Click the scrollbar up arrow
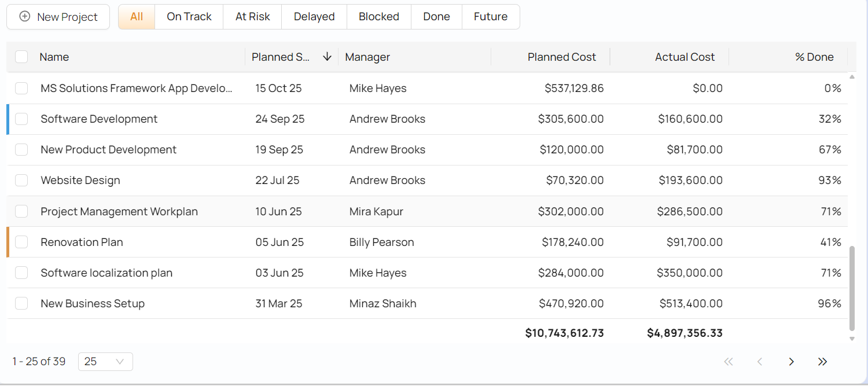The image size is (868, 386). (x=852, y=76)
